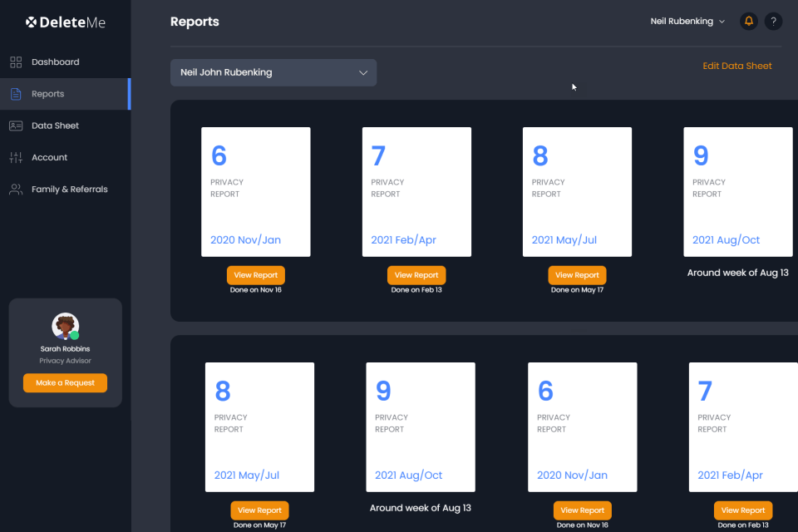Screen dimensions: 798x532
Task: View Report done on Nov 16, bottom row
Action: pyautogui.click(x=582, y=510)
